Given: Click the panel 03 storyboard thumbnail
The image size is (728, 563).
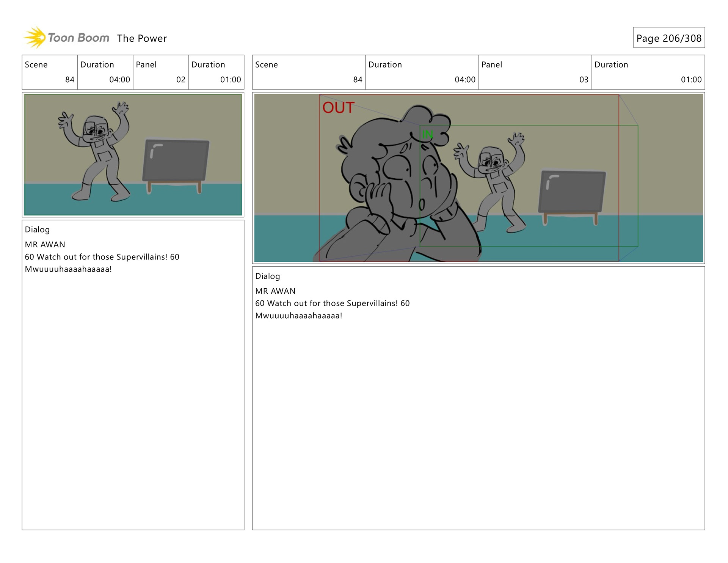Looking at the screenshot, I should 478,178.
